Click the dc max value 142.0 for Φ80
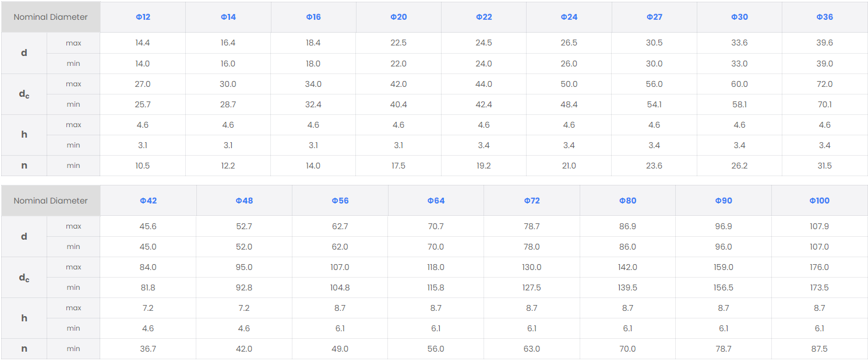Screen dimensions: 868x361 (627, 268)
